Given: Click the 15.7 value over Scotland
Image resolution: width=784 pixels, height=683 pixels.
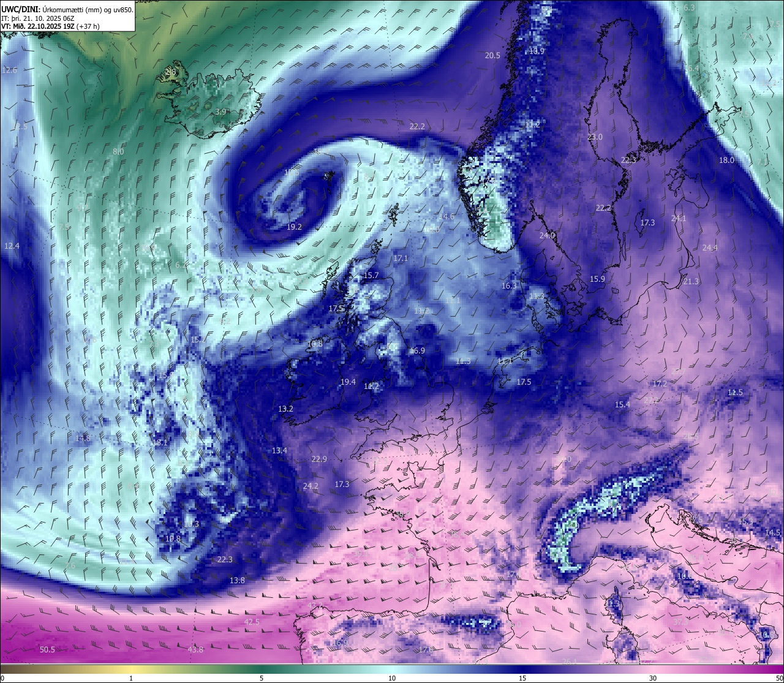Looking at the screenshot, I should click(x=371, y=276).
